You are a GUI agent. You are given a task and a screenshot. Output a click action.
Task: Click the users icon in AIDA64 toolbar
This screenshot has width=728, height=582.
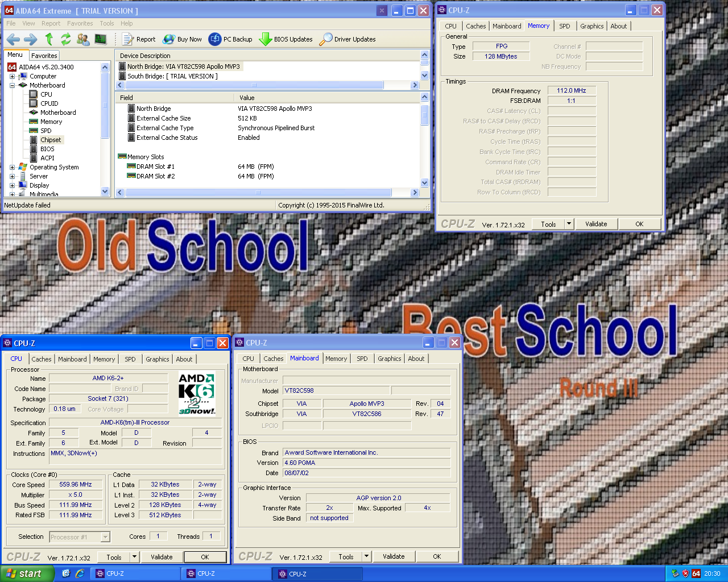coord(83,39)
